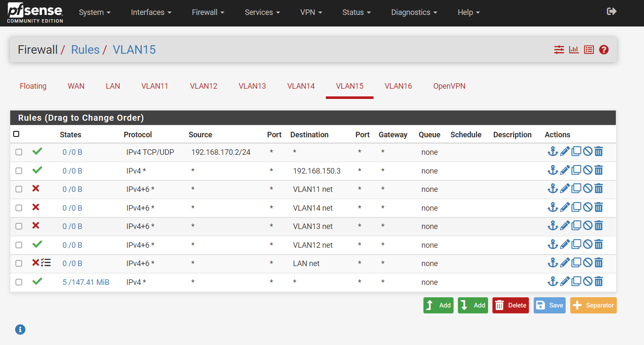644x345 pixels.
Task: Open the VLAN15 breadcrumb link
Action: 134,50
